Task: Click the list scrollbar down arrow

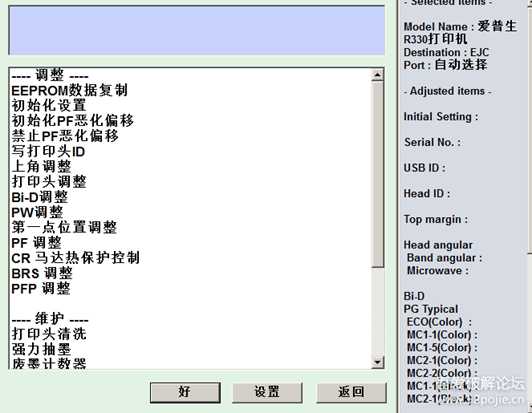Action: coord(378,362)
